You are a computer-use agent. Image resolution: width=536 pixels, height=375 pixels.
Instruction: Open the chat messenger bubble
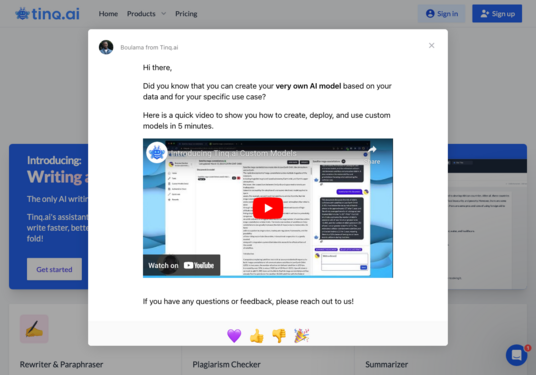tap(517, 355)
